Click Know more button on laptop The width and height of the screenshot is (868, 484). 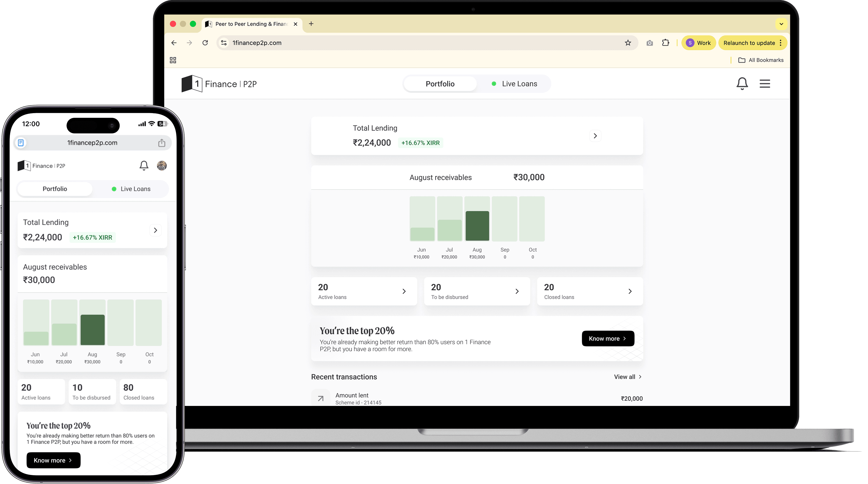(608, 338)
